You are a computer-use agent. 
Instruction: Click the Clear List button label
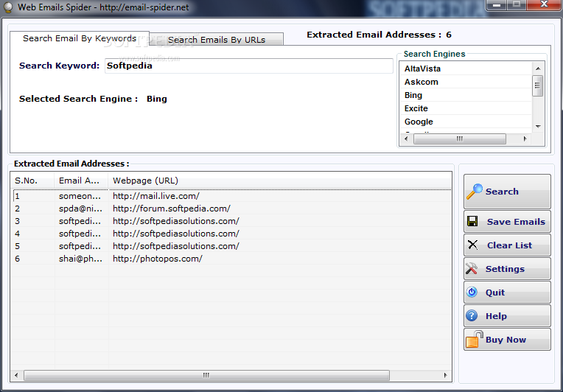[x=509, y=245]
